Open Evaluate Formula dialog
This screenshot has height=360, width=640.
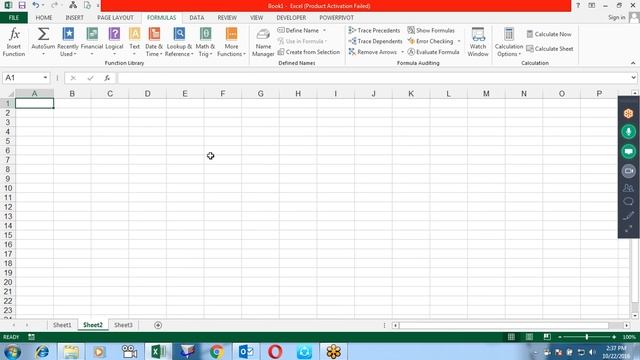(x=433, y=52)
